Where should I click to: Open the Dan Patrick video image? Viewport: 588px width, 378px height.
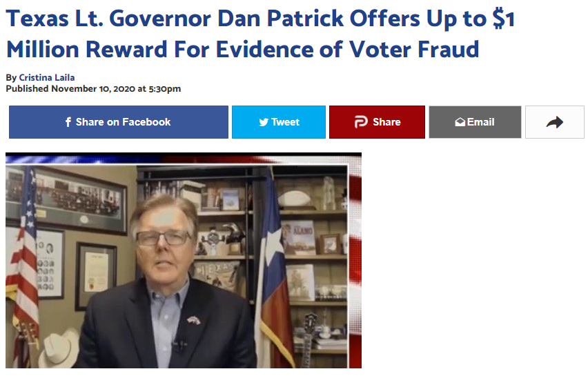point(184,260)
